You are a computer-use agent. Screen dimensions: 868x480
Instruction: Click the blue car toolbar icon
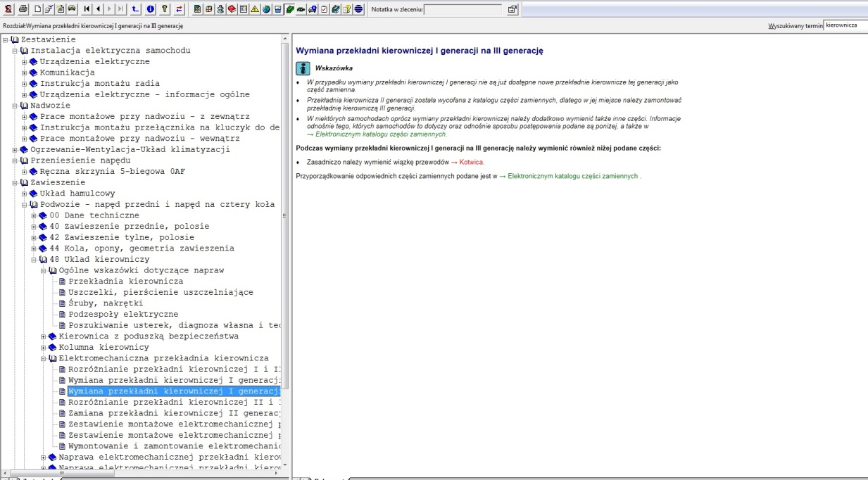click(312, 9)
